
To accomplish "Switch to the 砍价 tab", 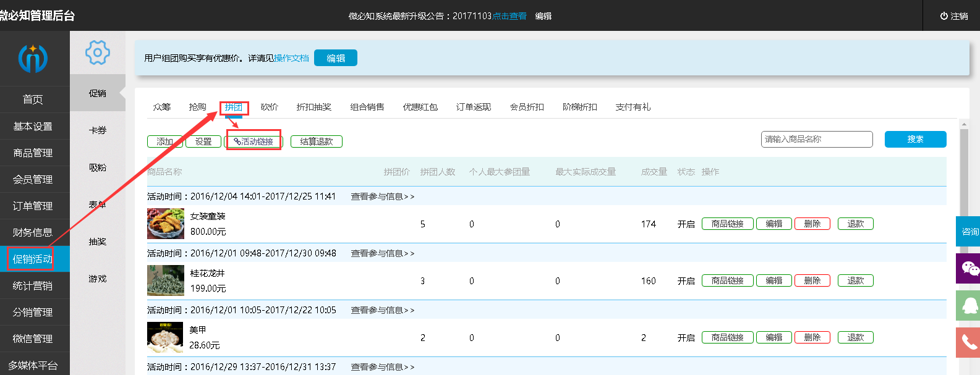I will (x=269, y=107).
